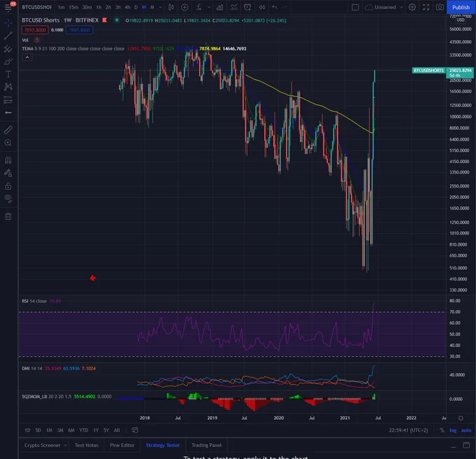Select the prediction and measurement tool

pyautogui.click(x=8, y=99)
